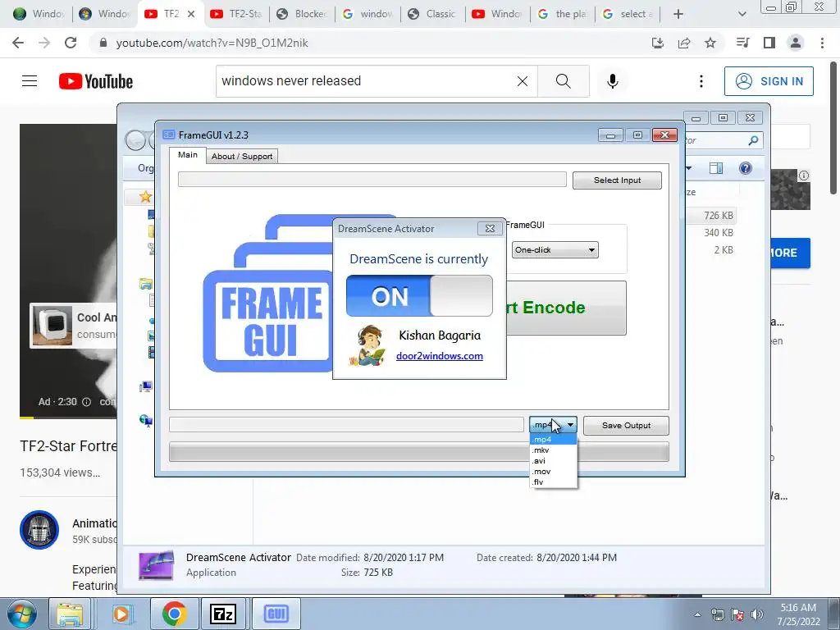Open the Explorer Favorites star

[x=145, y=197]
